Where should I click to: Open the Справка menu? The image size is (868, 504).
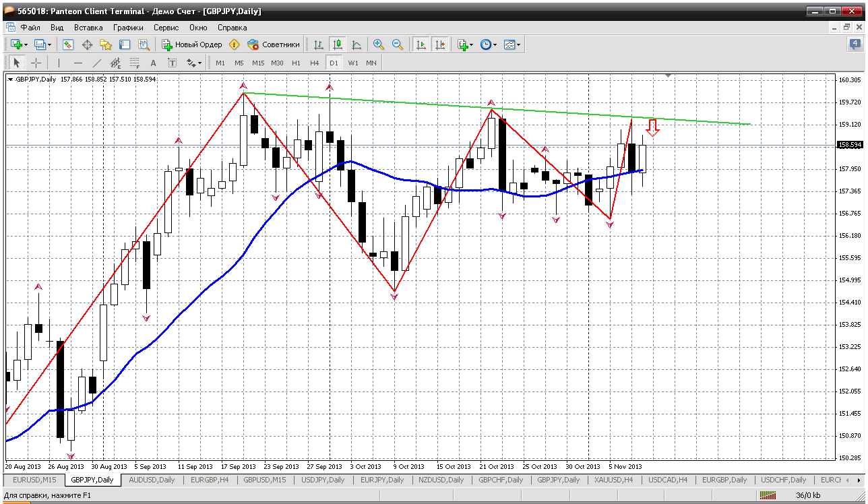coord(232,28)
